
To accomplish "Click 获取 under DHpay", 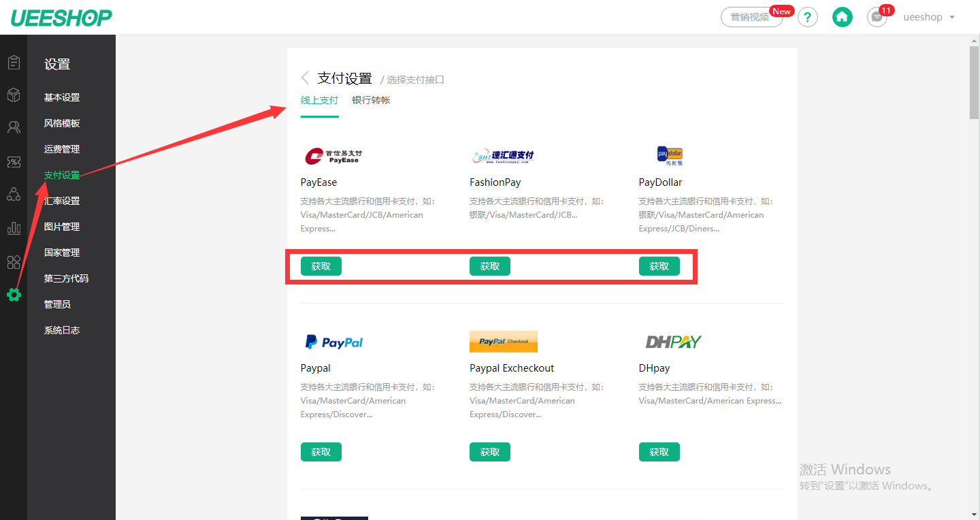I will coord(659,452).
